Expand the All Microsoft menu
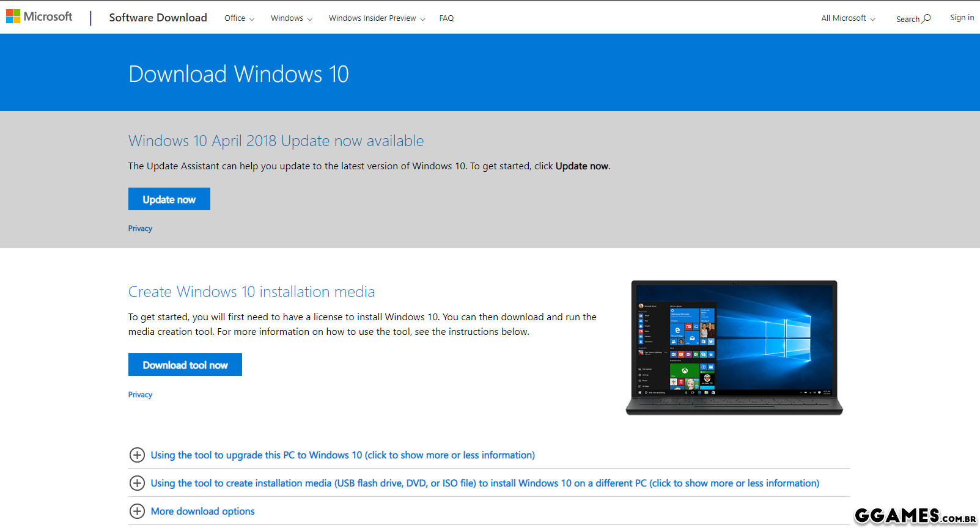The image size is (980, 528). (x=847, y=18)
